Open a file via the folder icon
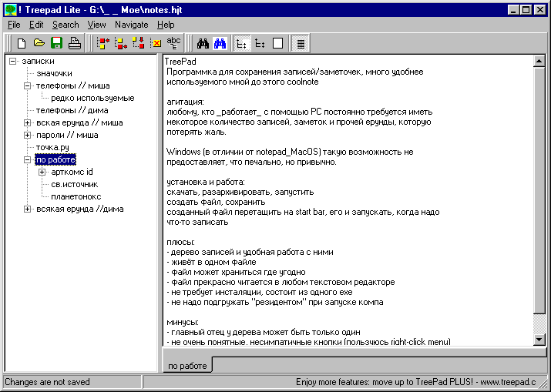551x392 pixels. click(39, 44)
